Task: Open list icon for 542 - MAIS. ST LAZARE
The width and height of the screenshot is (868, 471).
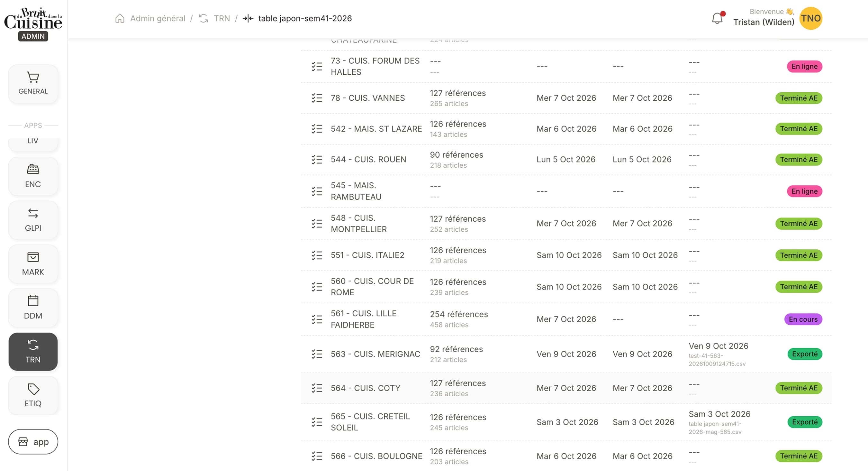Action: click(x=317, y=129)
